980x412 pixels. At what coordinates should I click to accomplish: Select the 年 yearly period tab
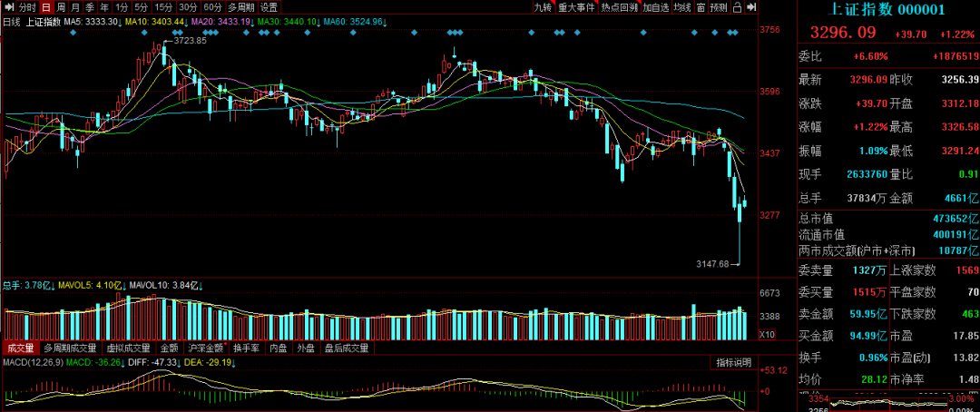click(103, 7)
